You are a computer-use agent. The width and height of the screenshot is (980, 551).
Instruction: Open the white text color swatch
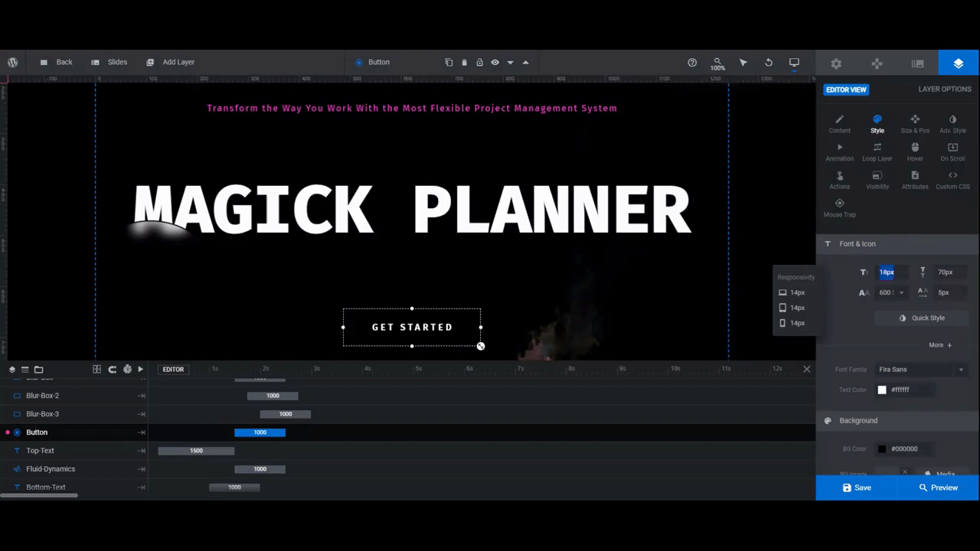click(x=882, y=390)
